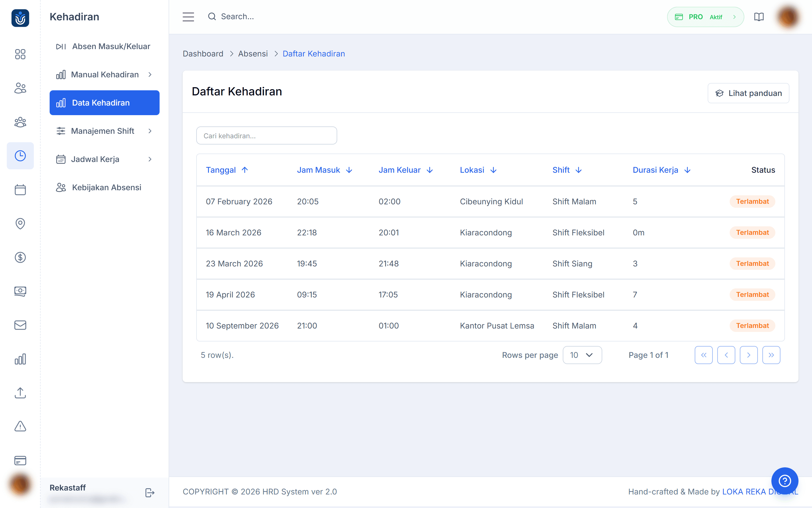Open the help question mark bubble

click(x=785, y=481)
